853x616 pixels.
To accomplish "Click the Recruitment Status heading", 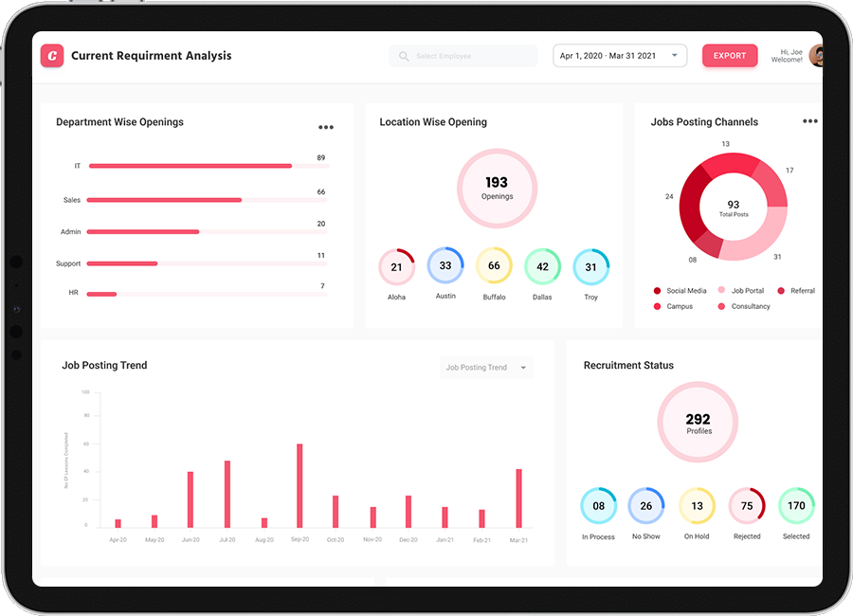I will click(628, 365).
